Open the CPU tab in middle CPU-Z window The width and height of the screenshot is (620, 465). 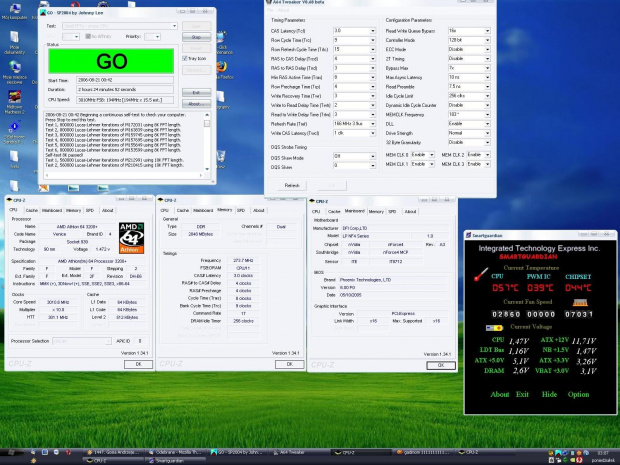coord(165,210)
